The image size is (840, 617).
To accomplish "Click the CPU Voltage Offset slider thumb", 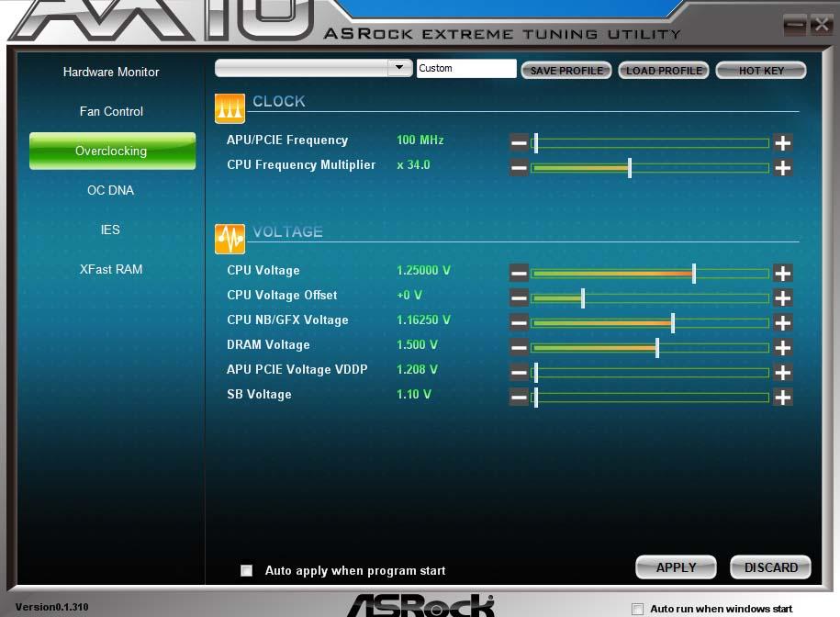I will (583, 297).
